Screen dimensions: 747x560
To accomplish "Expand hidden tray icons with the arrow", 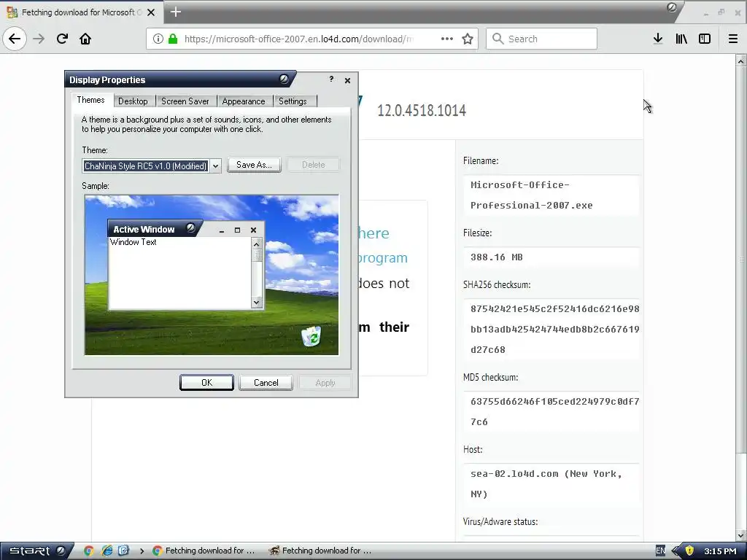I will pyautogui.click(x=675, y=551).
